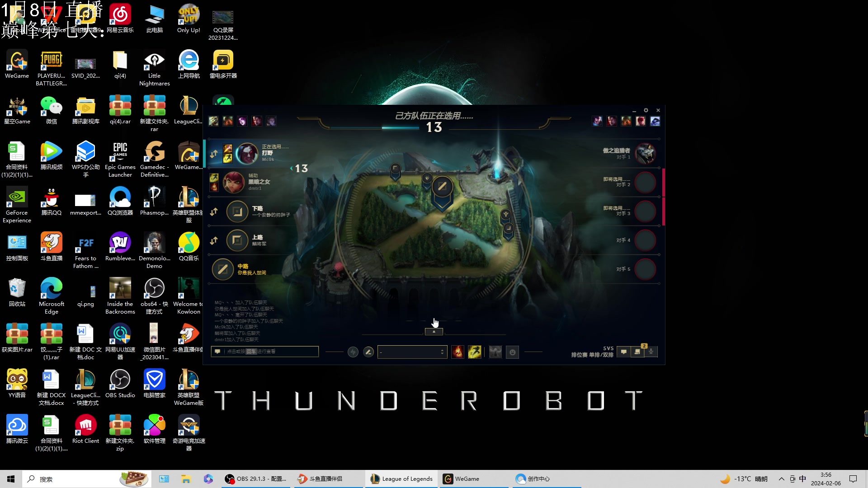This screenshot has height=488, width=868.
Task: Click the 下路 position placeholder icon
Action: tap(237, 211)
